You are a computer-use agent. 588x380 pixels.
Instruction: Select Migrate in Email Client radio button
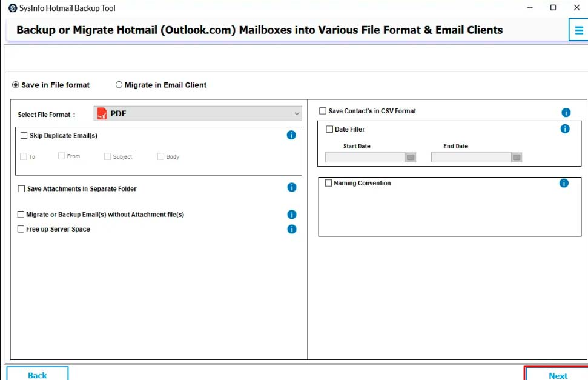[119, 85]
